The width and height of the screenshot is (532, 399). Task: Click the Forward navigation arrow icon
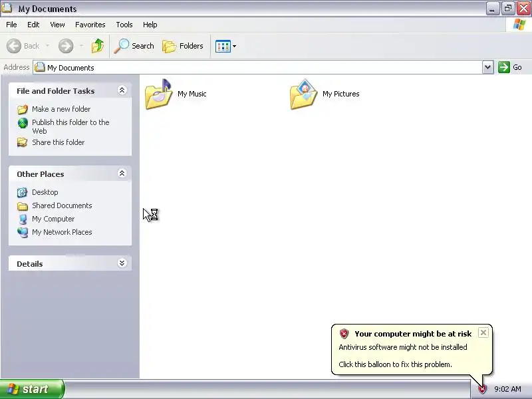click(x=66, y=46)
